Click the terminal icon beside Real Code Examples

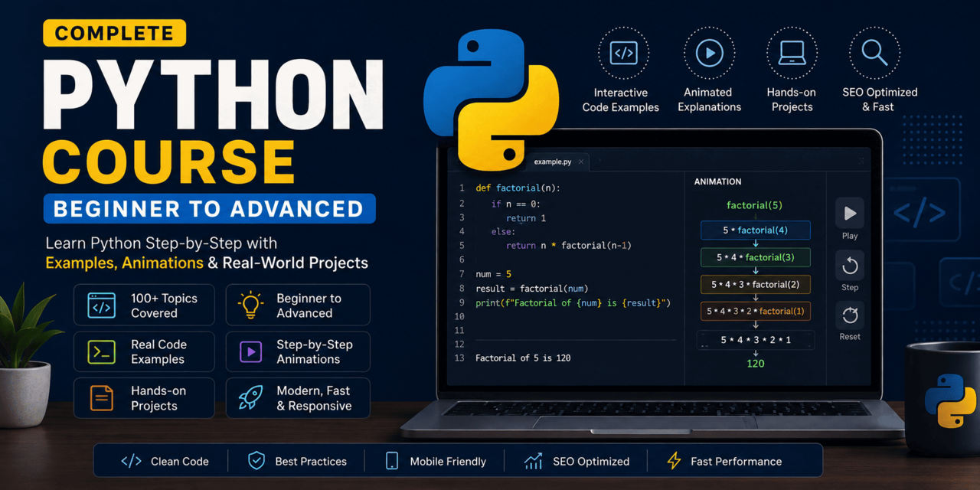pyautogui.click(x=102, y=352)
